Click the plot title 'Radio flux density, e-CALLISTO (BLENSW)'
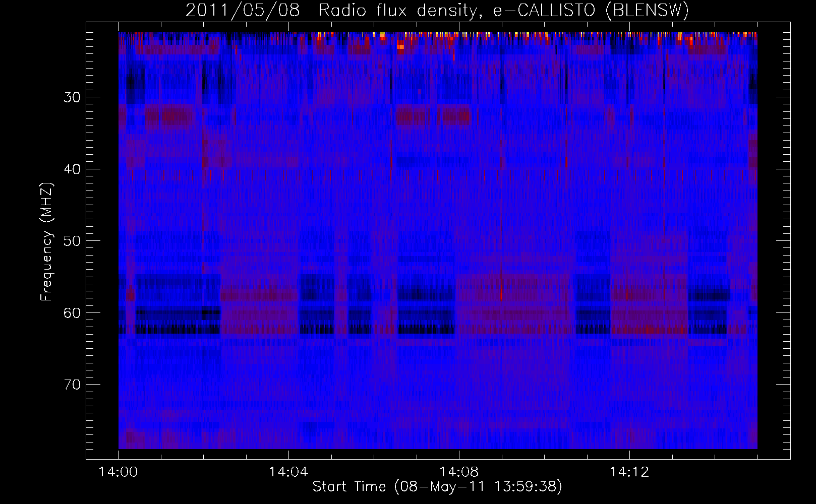 tap(503, 11)
